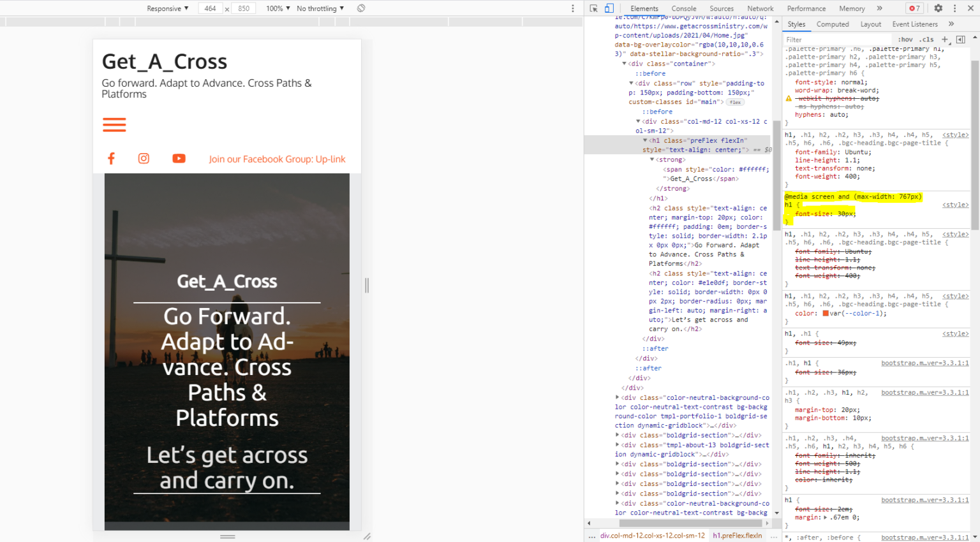Open the No throttling dropdown
This screenshot has height=542, width=980.
(x=320, y=8)
